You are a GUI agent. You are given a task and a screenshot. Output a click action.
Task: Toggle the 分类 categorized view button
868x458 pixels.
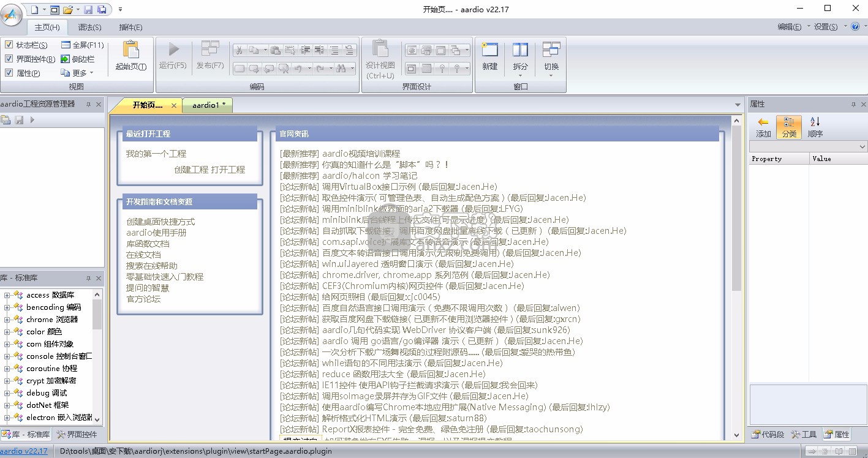point(789,127)
